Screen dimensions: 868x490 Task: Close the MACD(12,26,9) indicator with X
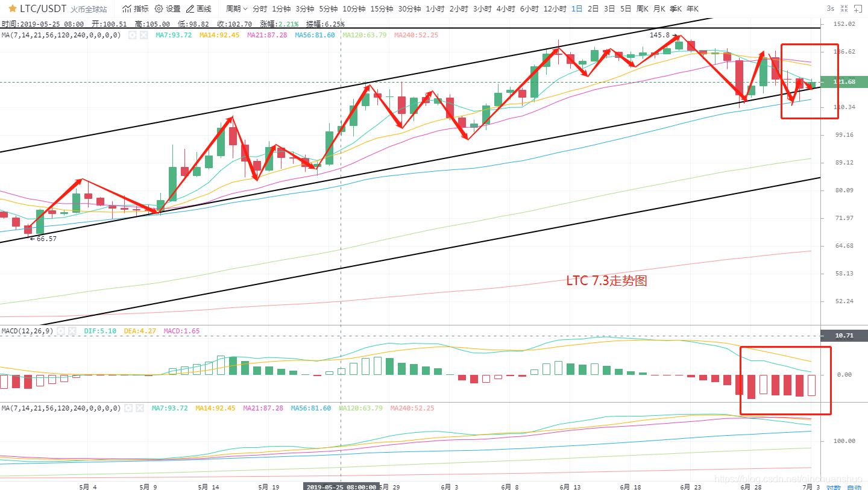tap(72, 331)
